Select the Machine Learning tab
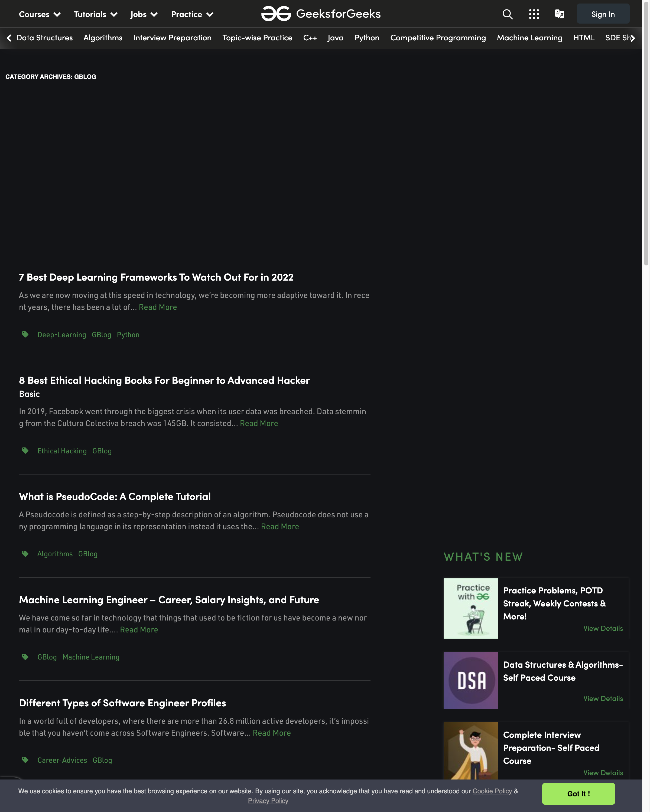The width and height of the screenshot is (650, 812). pos(529,38)
